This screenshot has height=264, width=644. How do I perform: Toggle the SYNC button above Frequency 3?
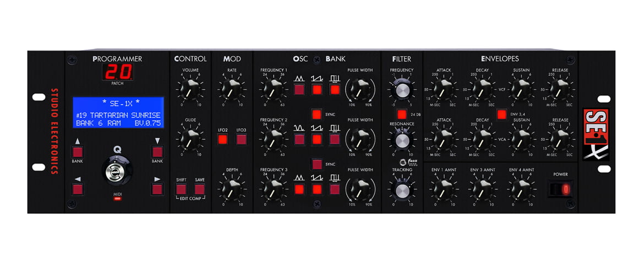[x=316, y=164]
